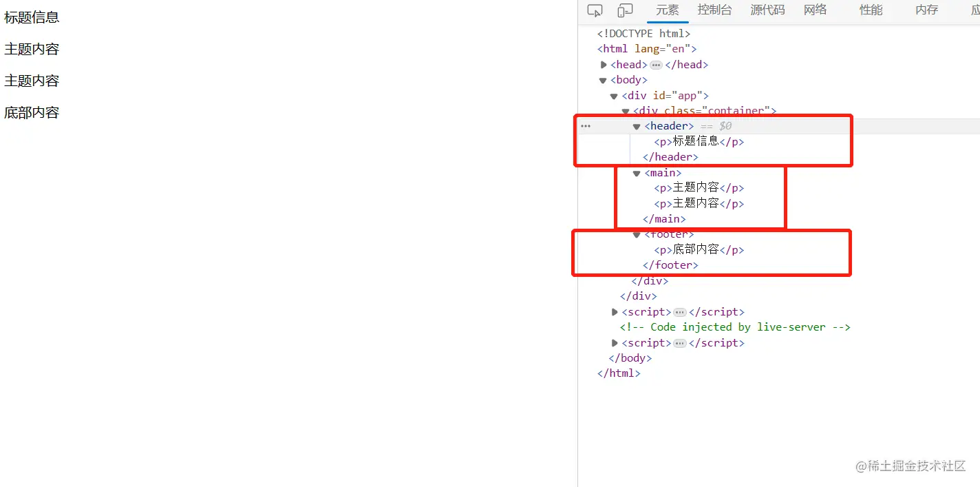Select the html lang="en" node
The image size is (980, 487).
click(647, 49)
